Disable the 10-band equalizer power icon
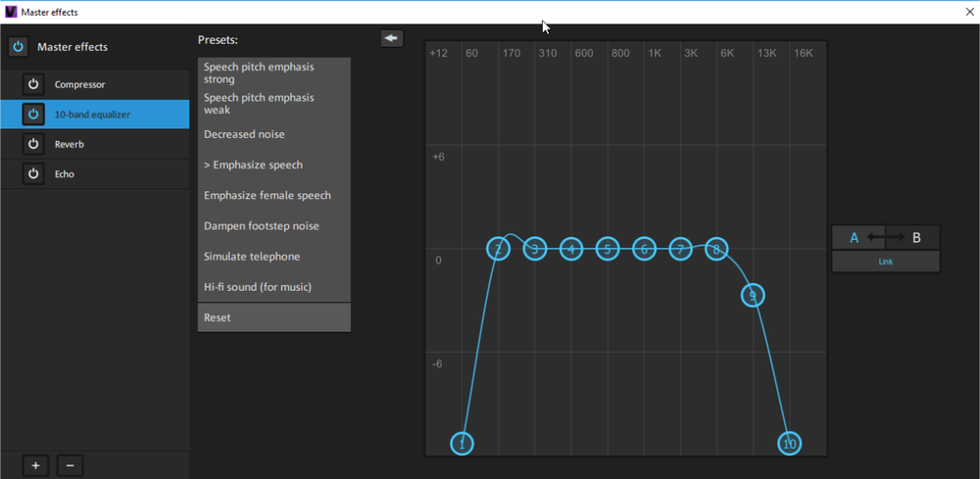980x479 pixels. pyautogui.click(x=33, y=115)
